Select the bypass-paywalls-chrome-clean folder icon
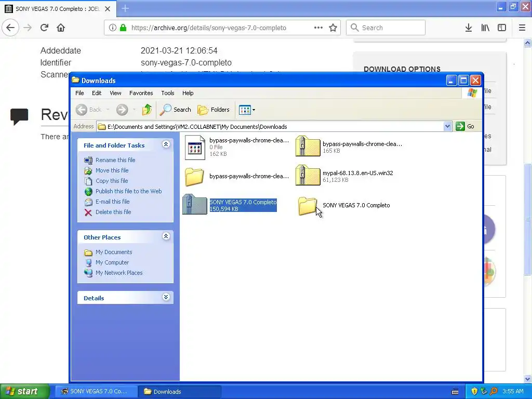Screen dimensions: 532x399 [194, 177]
